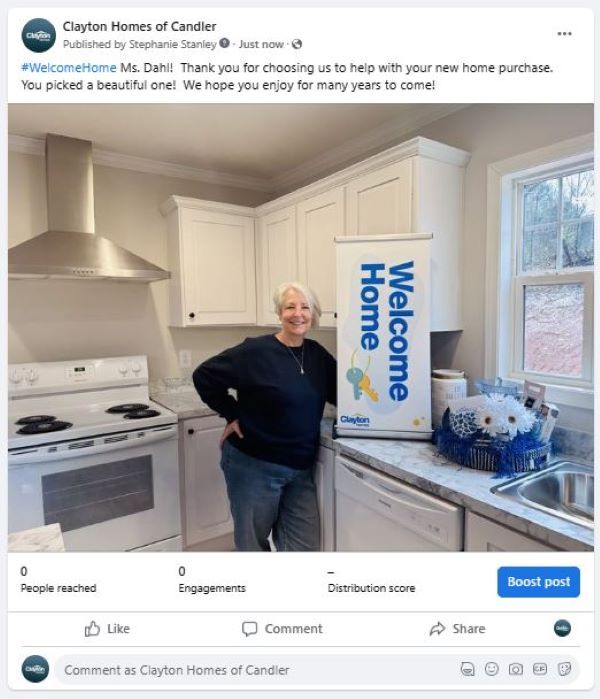Open the sticker picker in comment box
600x699 pixels.
pos(564,669)
